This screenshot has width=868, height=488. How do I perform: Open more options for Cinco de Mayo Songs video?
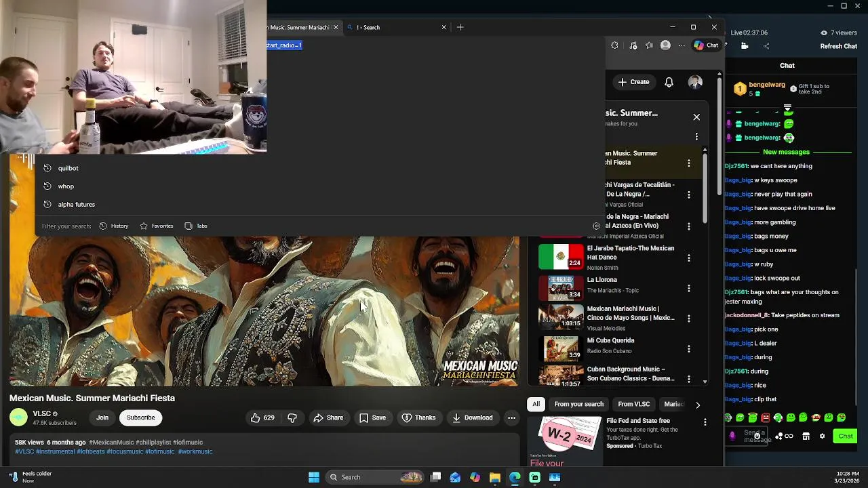pos(688,318)
